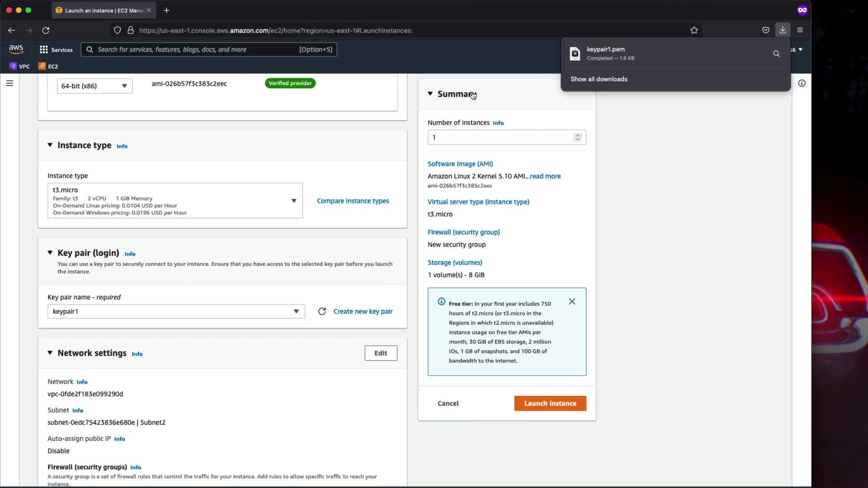Click the Launch instance button
The height and width of the screenshot is (488, 868).
click(x=550, y=404)
